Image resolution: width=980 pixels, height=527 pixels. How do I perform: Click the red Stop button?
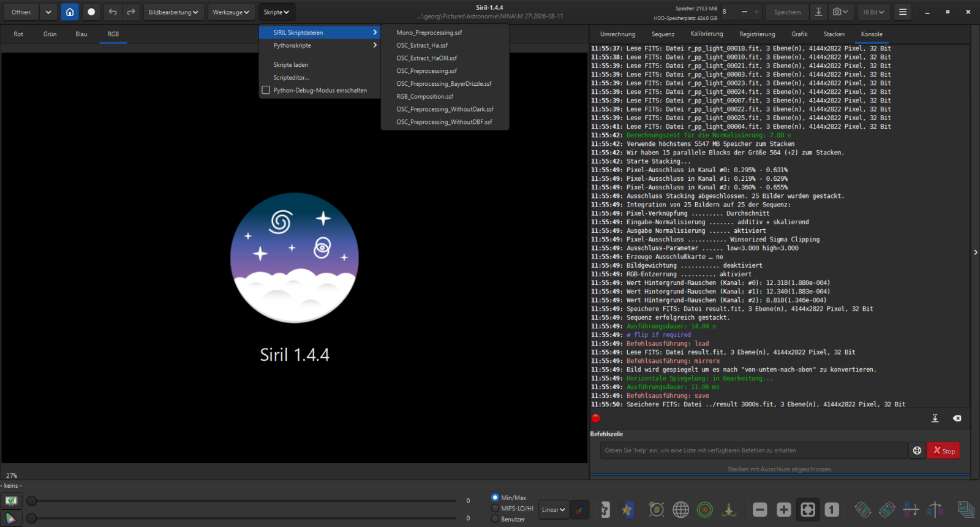(943, 450)
